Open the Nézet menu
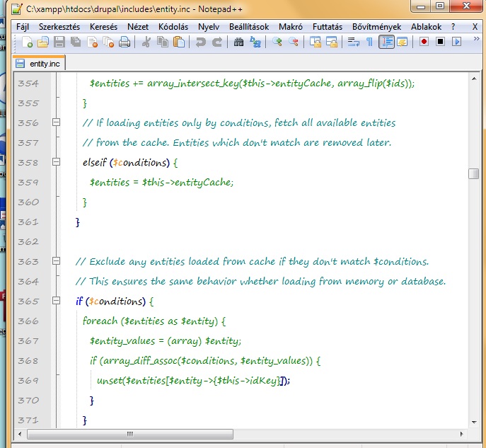 click(x=138, y=27)
